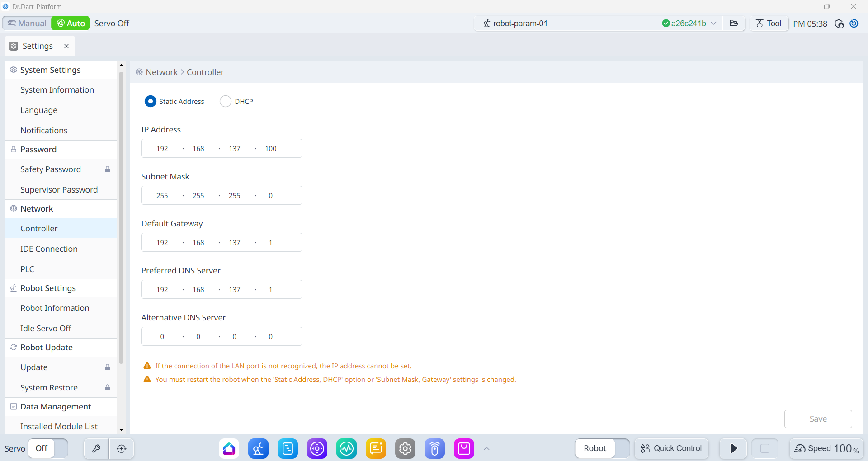Collapse the System Settings section
Viewport: 868px width, 461px height.
(x=61, y=70)
